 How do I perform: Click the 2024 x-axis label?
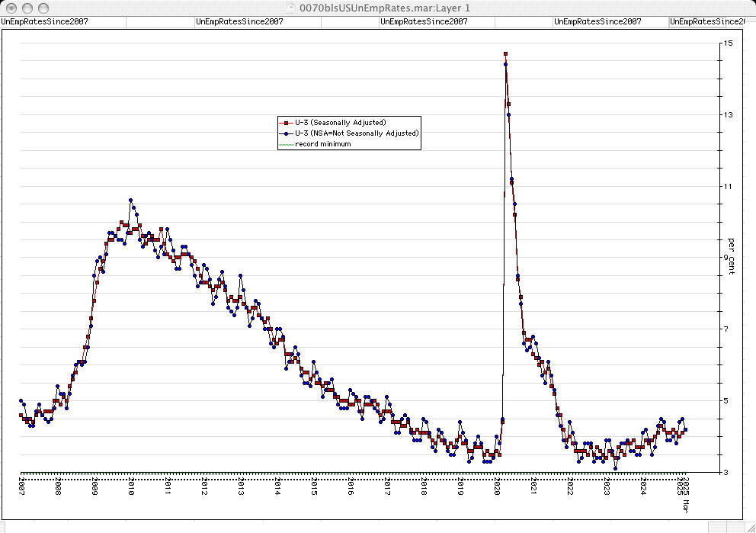point(644,486)
